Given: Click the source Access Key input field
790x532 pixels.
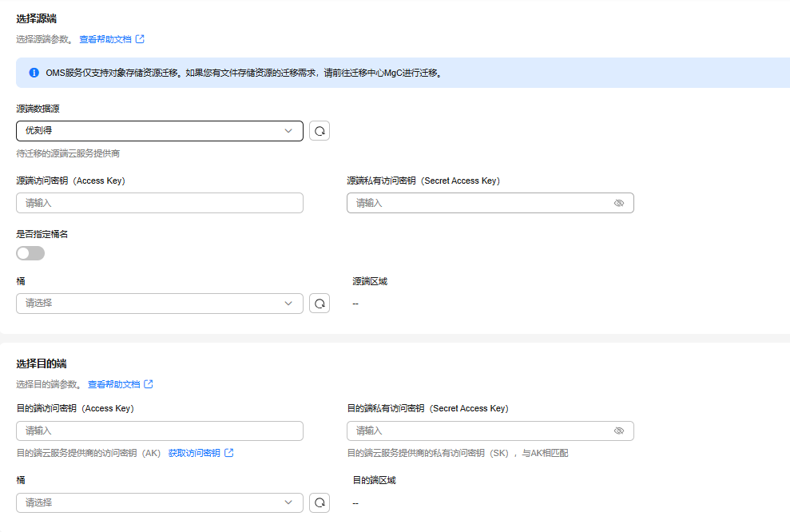Looking at the screenshot, I should pos(160,203).
